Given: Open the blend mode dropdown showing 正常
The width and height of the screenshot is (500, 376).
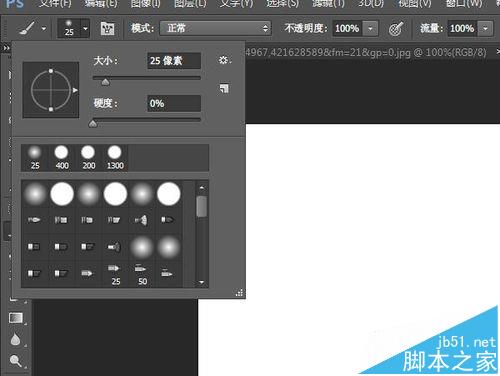Looking at the screenshot, I should (216, 28).
